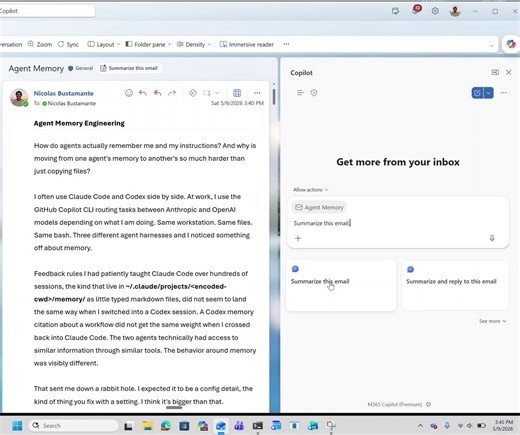Click the Agent Memory email chip
520x435 pixels.
pyautogui.click(x=319, y=207)
